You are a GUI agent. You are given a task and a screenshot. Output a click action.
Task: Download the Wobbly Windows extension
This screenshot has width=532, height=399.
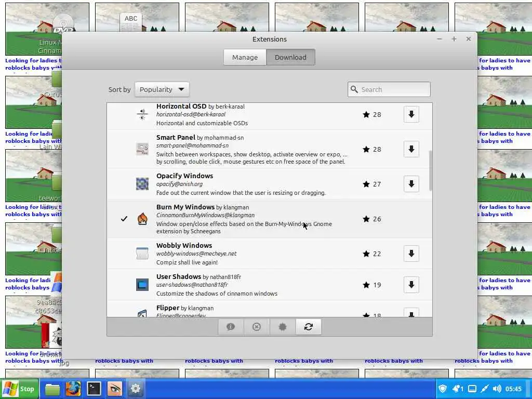[411, 254]
